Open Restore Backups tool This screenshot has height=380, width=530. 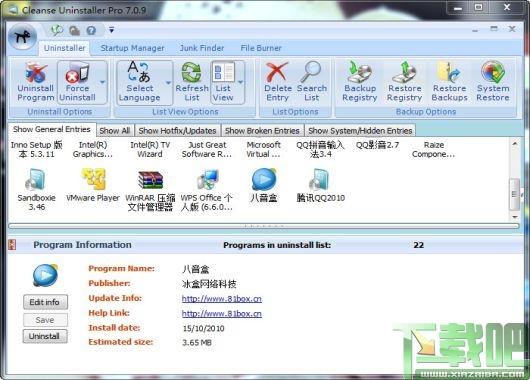click(449, 82)
